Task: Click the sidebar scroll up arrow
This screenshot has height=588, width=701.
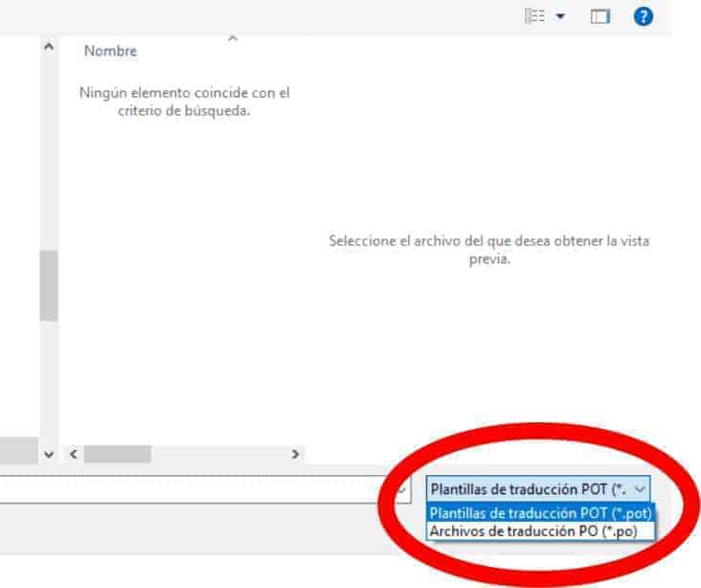Action: click(49, 47)
